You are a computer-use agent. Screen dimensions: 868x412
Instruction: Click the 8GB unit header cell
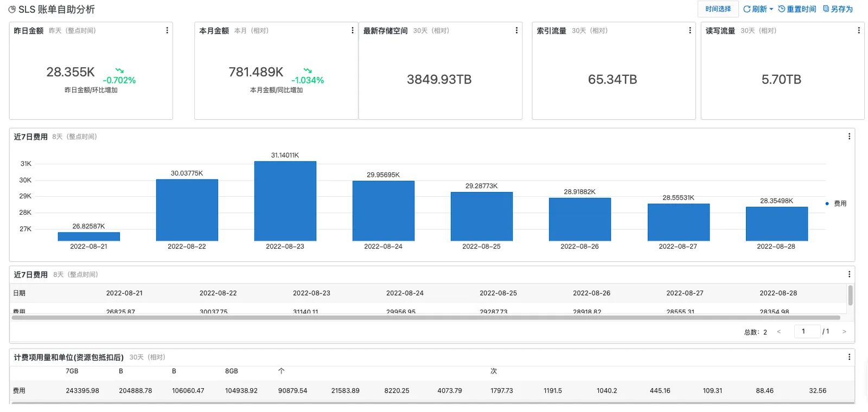[x=232, y=371]
